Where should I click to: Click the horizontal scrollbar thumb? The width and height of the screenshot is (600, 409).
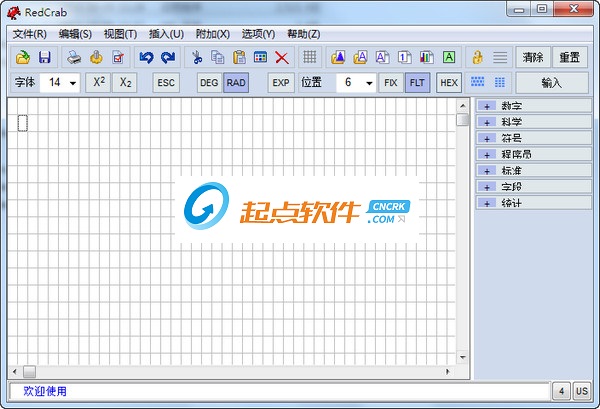tap(29, 371)
